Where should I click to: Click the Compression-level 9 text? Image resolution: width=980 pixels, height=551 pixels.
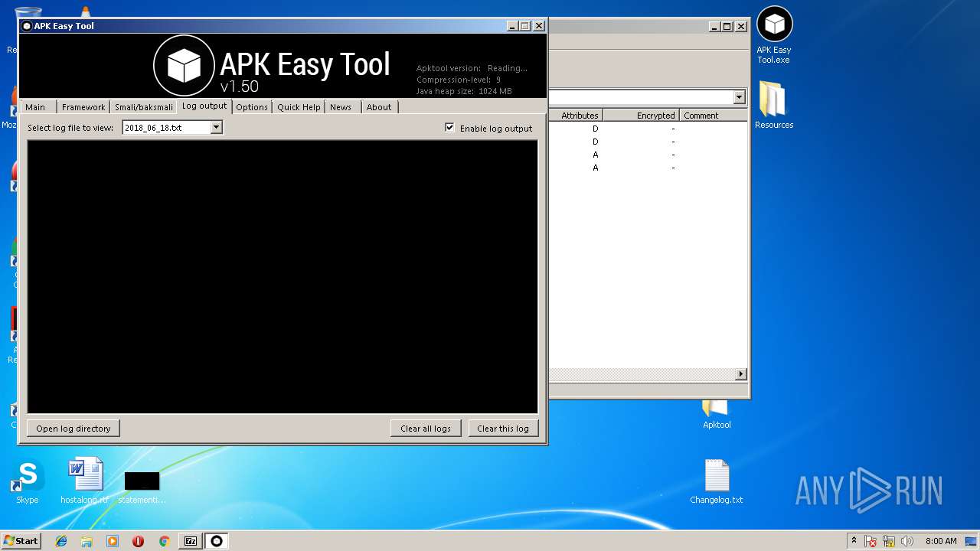point(459,80)
